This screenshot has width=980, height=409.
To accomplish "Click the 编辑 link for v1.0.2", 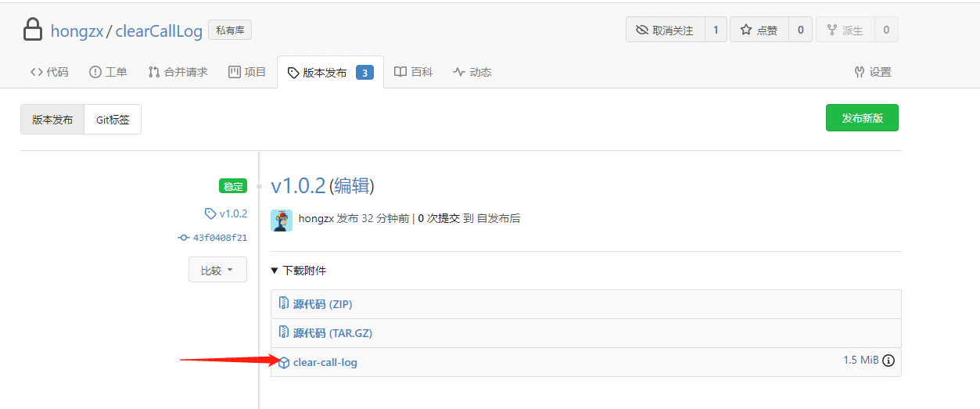I will pos(351,186).
